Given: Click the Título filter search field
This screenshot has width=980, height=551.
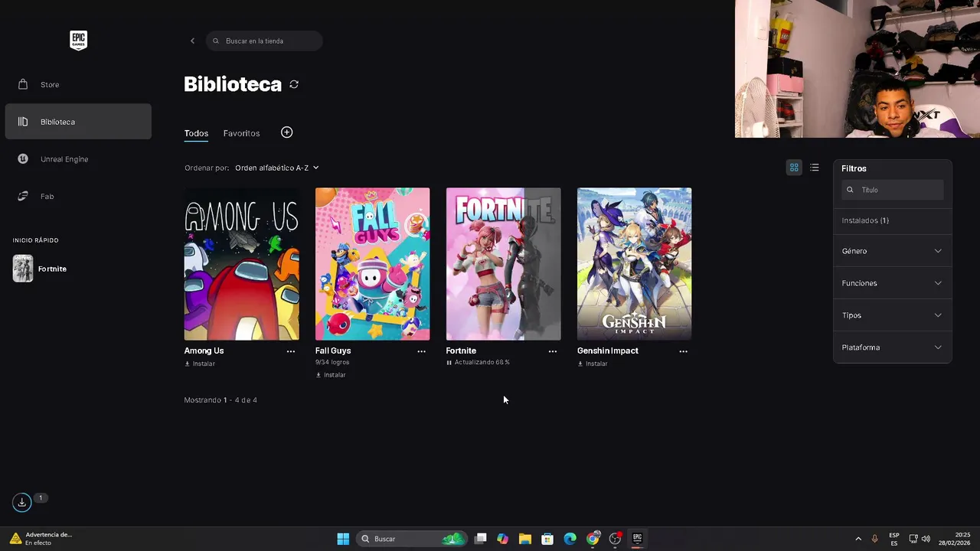Looking at the screenshot, I should coord(893,190).
